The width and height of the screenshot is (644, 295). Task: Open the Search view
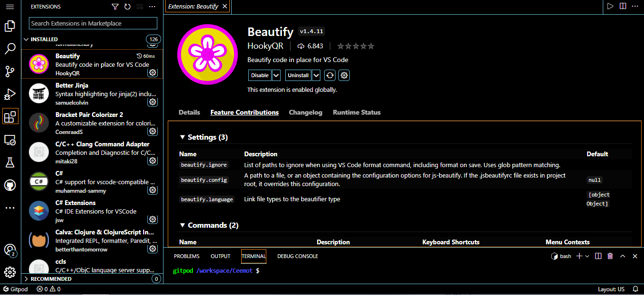pyautogui.click(x=10, y=49)
